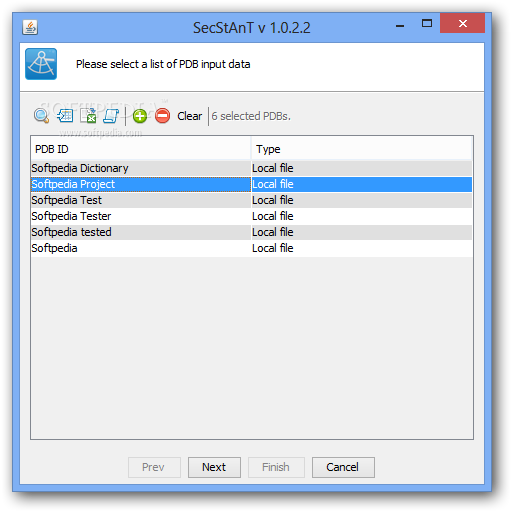The image size is (512, 512).
Task: Select the Softpedia Project row
Action: coord(252,184)
